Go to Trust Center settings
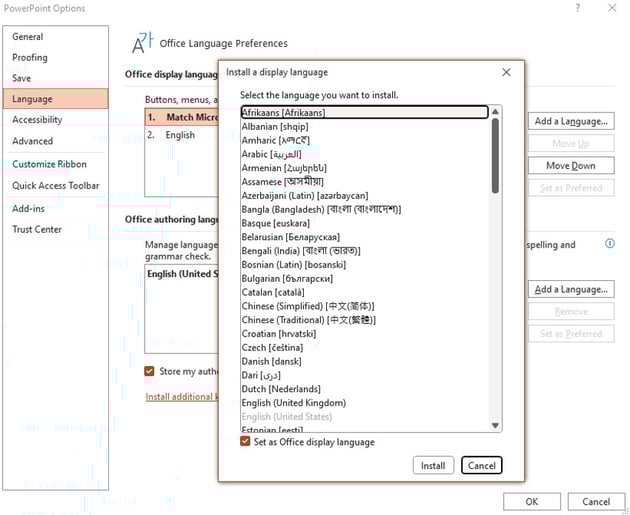 click(x=37, y=229)
